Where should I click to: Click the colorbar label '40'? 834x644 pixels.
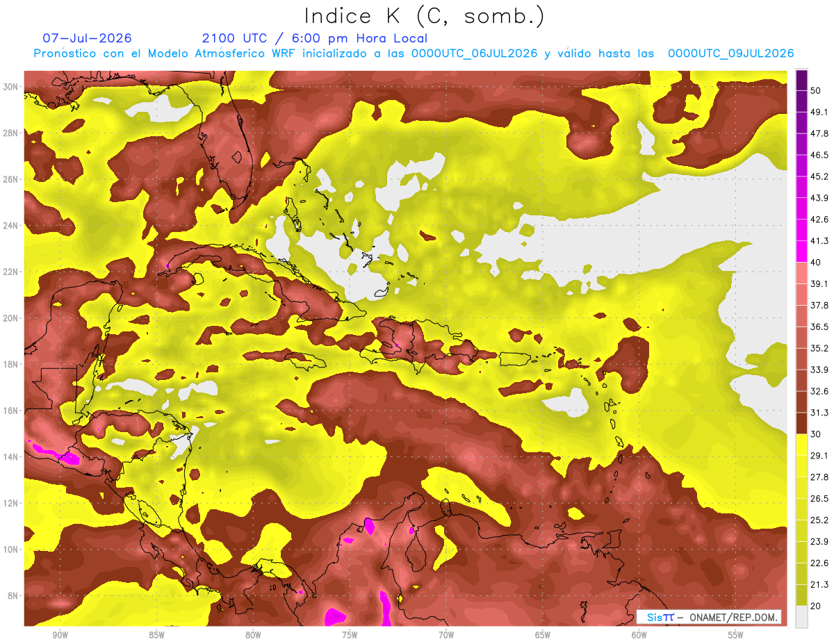click(x=815, y=262)
